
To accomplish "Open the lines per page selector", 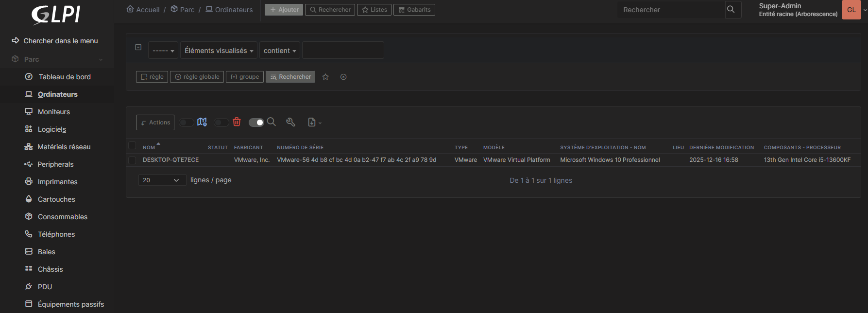I will [162, 180].
